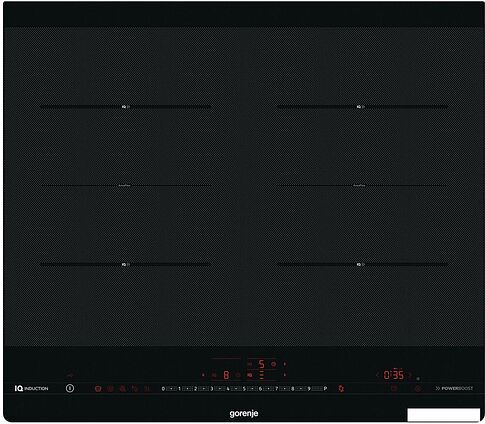Tap the second red program icon in the row
This screenshot has width=485, height=424.
coord(110,389)
